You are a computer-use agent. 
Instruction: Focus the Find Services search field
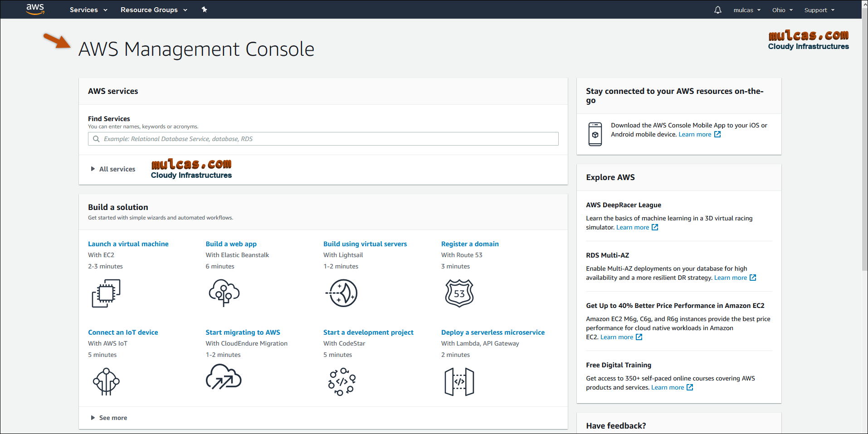[323, 139]
